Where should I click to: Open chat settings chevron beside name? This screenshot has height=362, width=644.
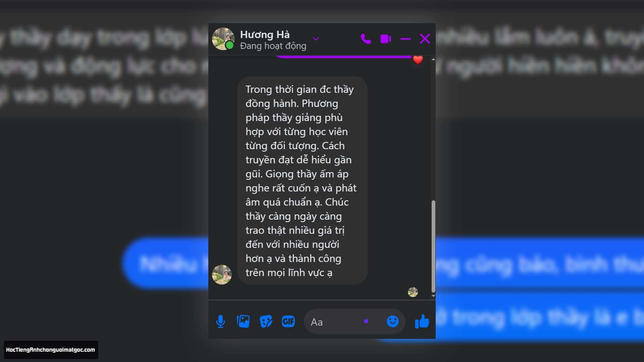316,39
